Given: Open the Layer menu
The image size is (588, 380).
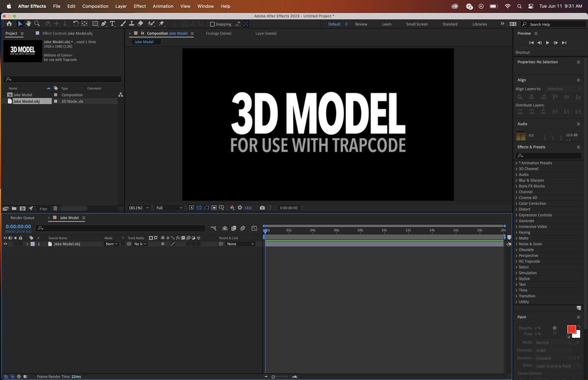Looking at the screenshot, I should (x=121, y=6).
